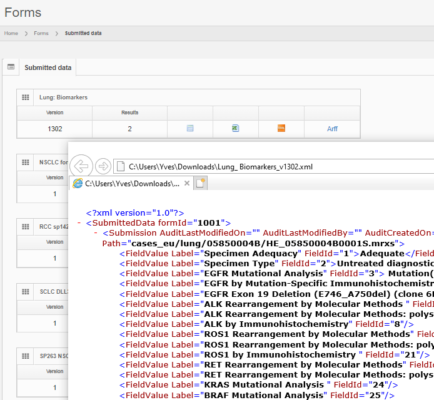Collapse the Submission XML node
This screenshot has height=400, width=434.
pyautogui.click(x=96, y=233)
